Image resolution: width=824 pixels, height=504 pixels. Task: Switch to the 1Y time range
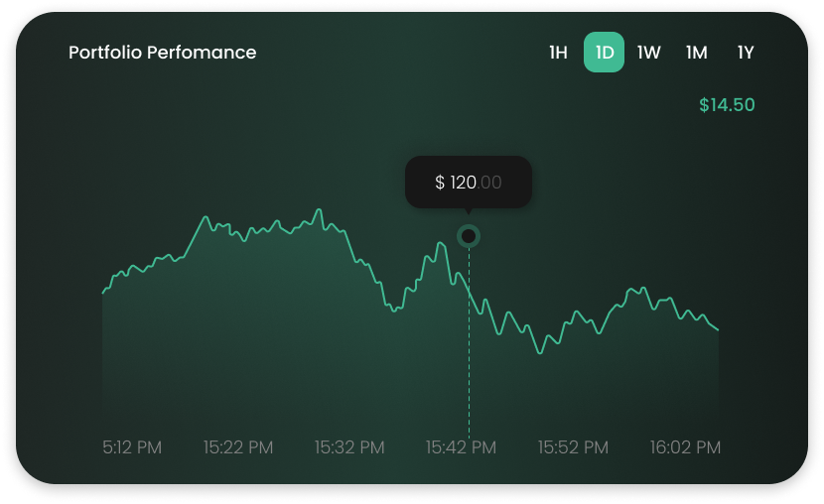click(x=746, y=53)
